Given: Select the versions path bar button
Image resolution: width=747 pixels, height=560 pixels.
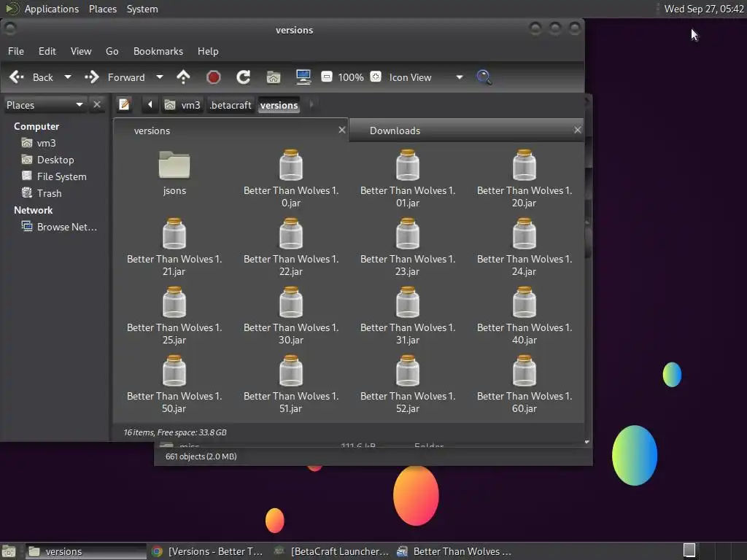Looking at the screenshot, I should pyautogui.click(x=279, y=105).
